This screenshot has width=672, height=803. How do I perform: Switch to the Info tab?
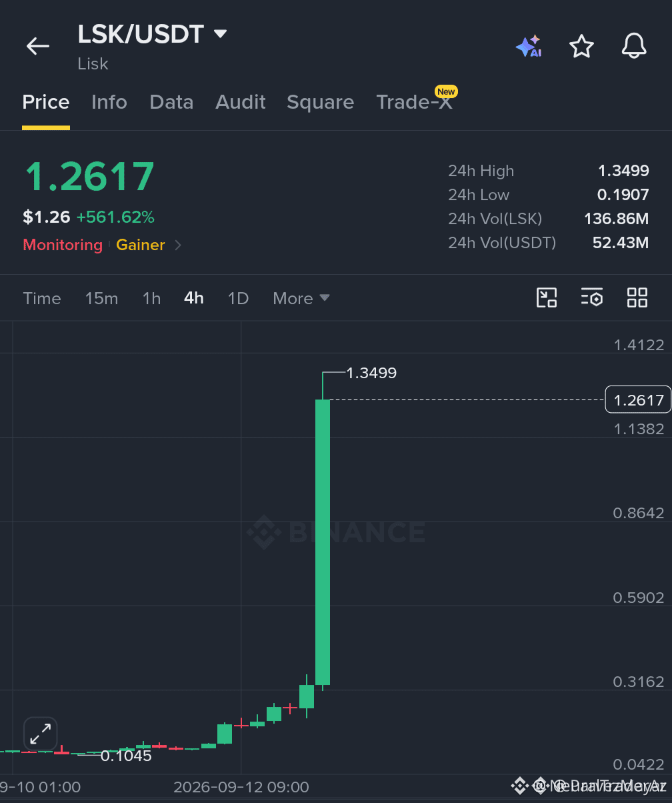[x=109, y=102]
